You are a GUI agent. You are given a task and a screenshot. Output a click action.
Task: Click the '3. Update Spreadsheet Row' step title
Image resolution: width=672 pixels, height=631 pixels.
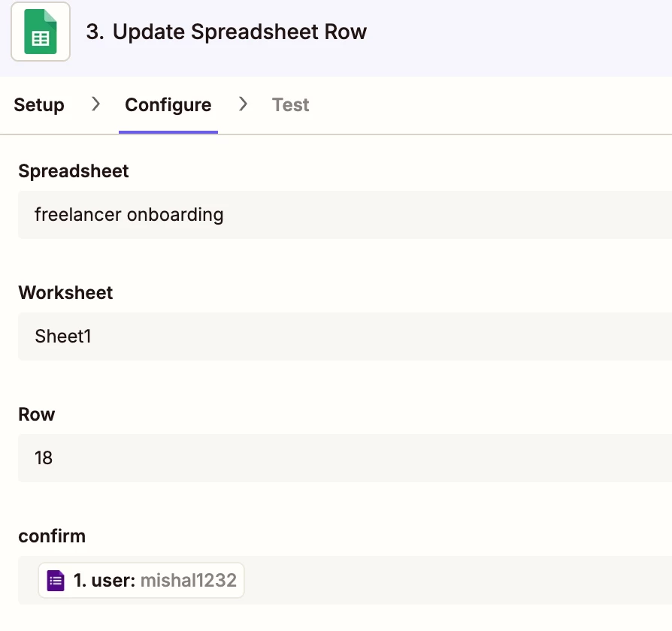coord(226,32)
